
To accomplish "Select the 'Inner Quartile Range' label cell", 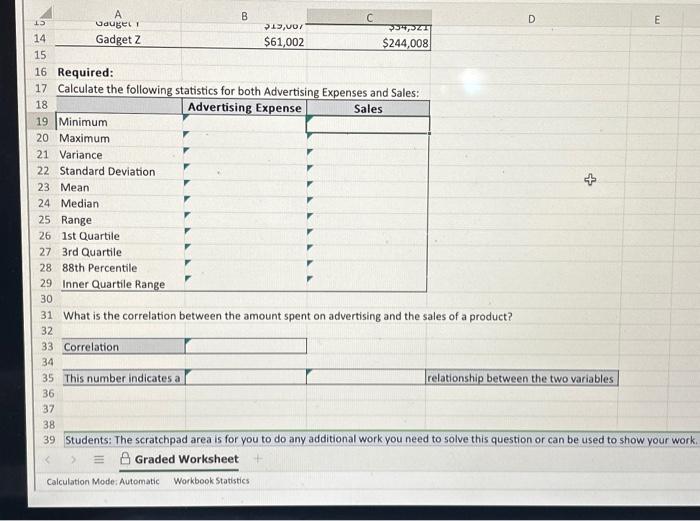I will [x=122, y=283].
